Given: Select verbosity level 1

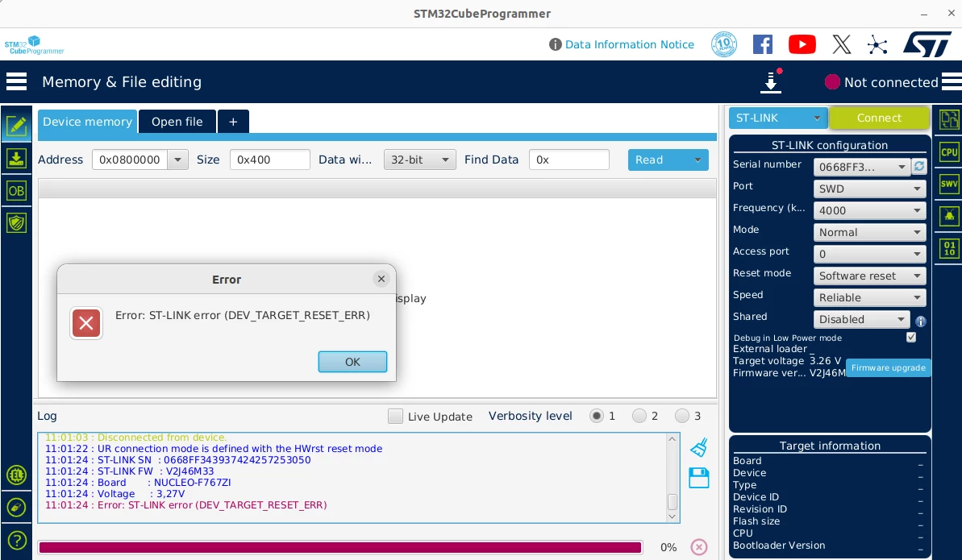Looking at the screenshot, I should 597,416.
